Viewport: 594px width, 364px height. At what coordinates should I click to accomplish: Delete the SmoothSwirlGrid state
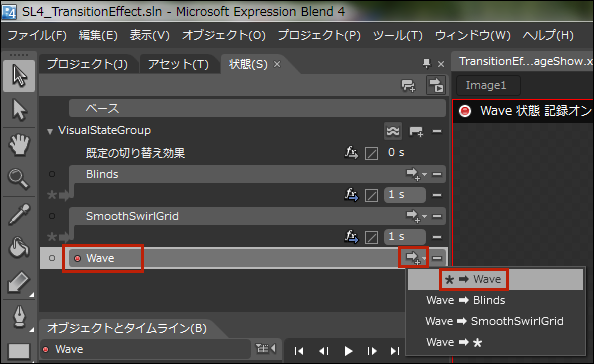(x=437, y=216)
